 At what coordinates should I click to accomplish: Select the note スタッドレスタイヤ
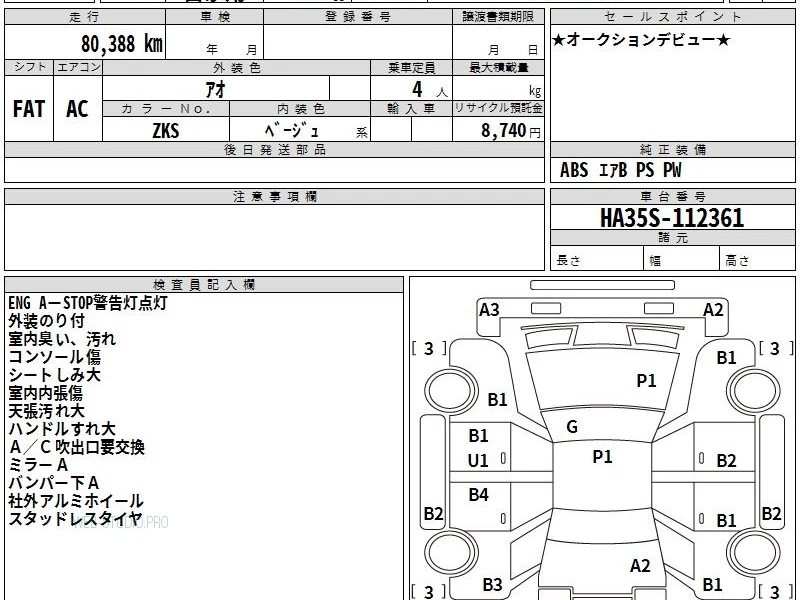[x=75, y=519]
